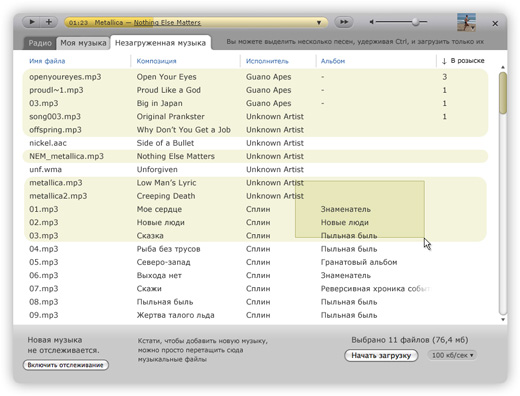Select the Новые люди composition cell

160,222
